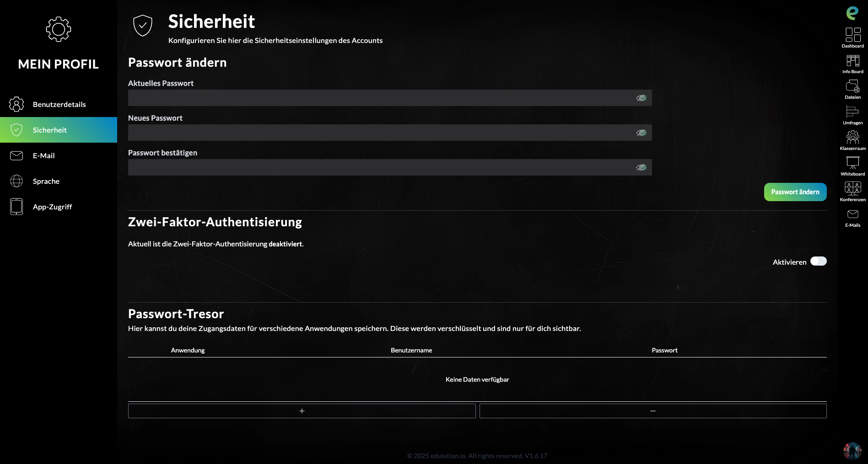Image resolution: width=868 pixels, height=464 pixels.
Task: Click the Passwort ändern button
Action: [795, 192]
